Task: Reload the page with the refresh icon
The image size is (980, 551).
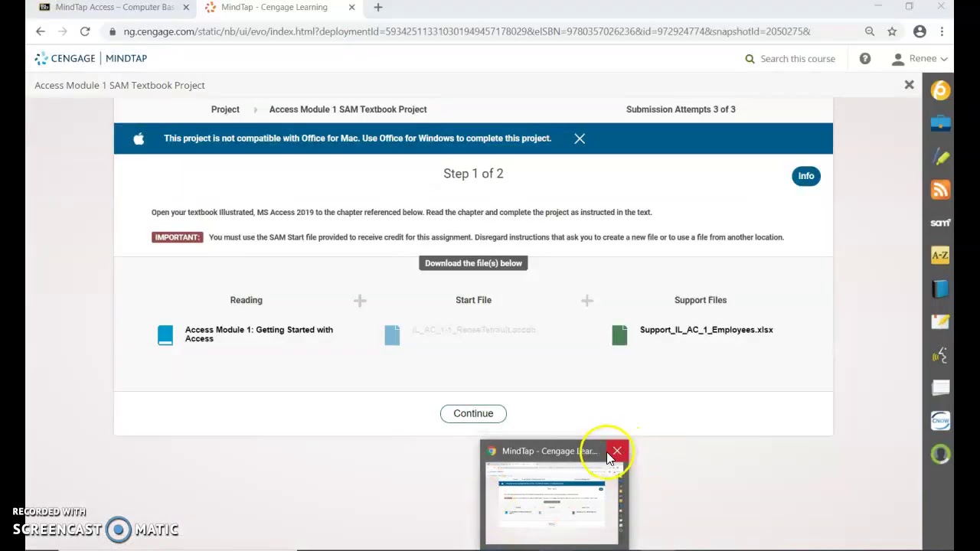Action: (85, 31)
